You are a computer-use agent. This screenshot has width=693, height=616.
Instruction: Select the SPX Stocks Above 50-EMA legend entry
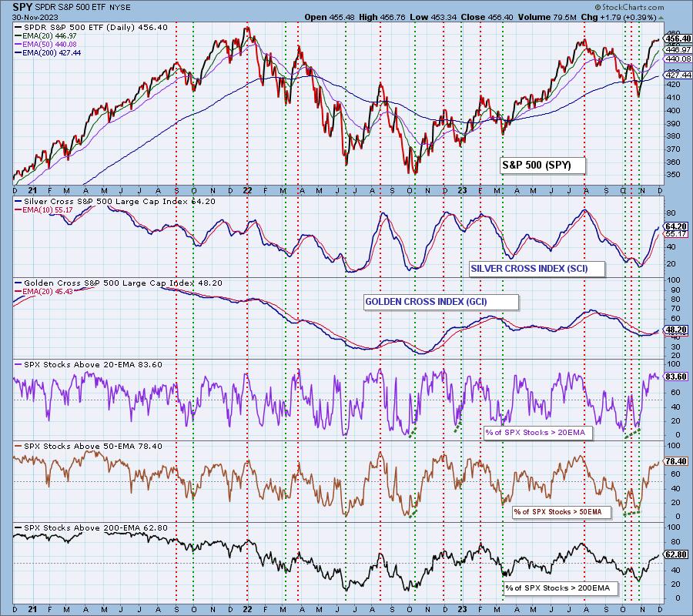pos(89,447)
